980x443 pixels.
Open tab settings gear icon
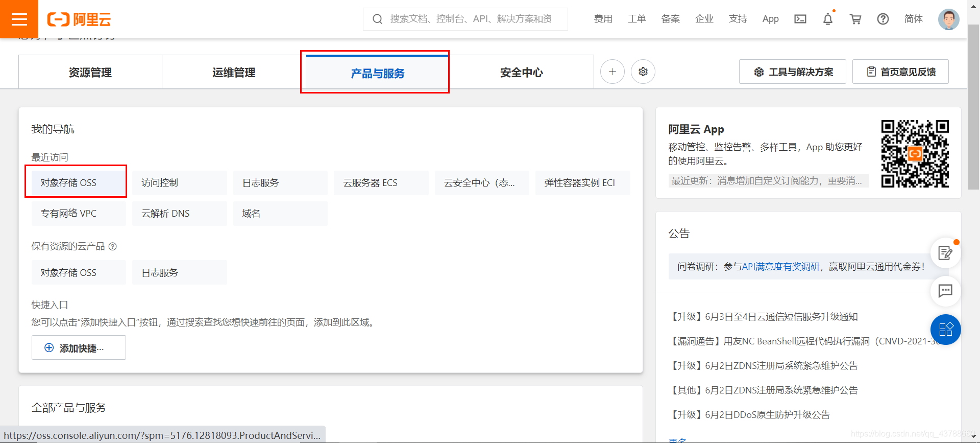click(643, 72)
